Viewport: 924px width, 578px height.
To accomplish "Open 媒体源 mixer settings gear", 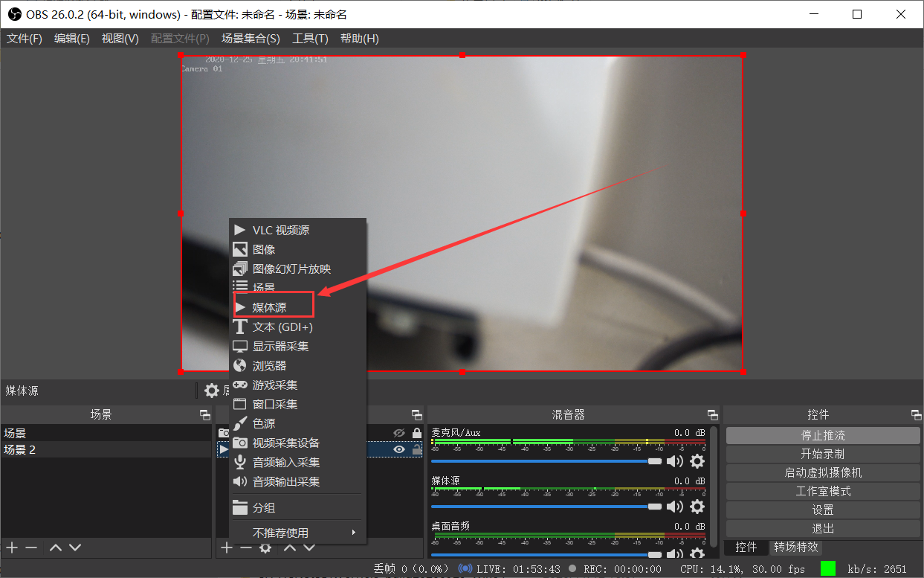I will pos(697,507).
